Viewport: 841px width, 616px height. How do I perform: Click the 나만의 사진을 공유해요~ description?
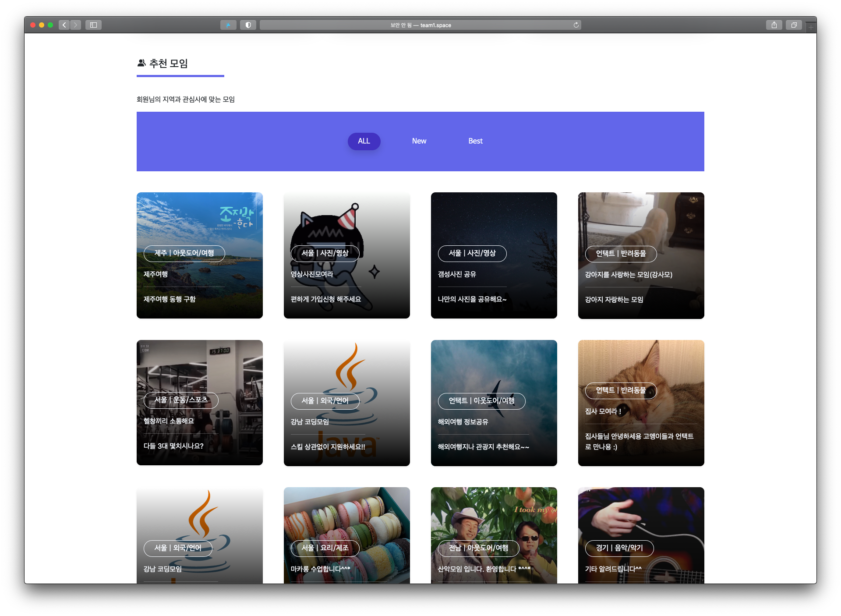(x=472, y=299)
